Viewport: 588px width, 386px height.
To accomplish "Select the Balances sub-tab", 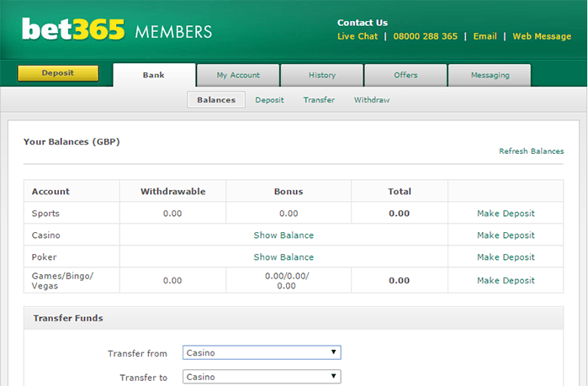I will pos(216,100).
